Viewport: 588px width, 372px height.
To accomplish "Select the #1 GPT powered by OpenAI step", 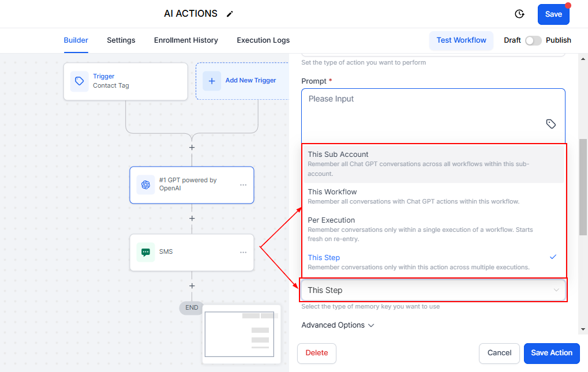I will pos(192,185).
